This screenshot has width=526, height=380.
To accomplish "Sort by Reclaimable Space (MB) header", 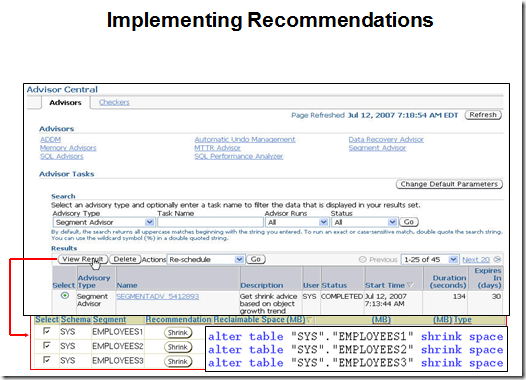I will tap(259, 320).
